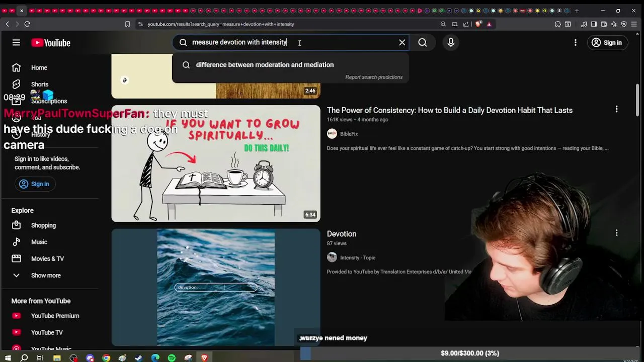This screenshot has width=644, height=362.
Task: Open options menu for Devotion video
Action: (616, 233)
